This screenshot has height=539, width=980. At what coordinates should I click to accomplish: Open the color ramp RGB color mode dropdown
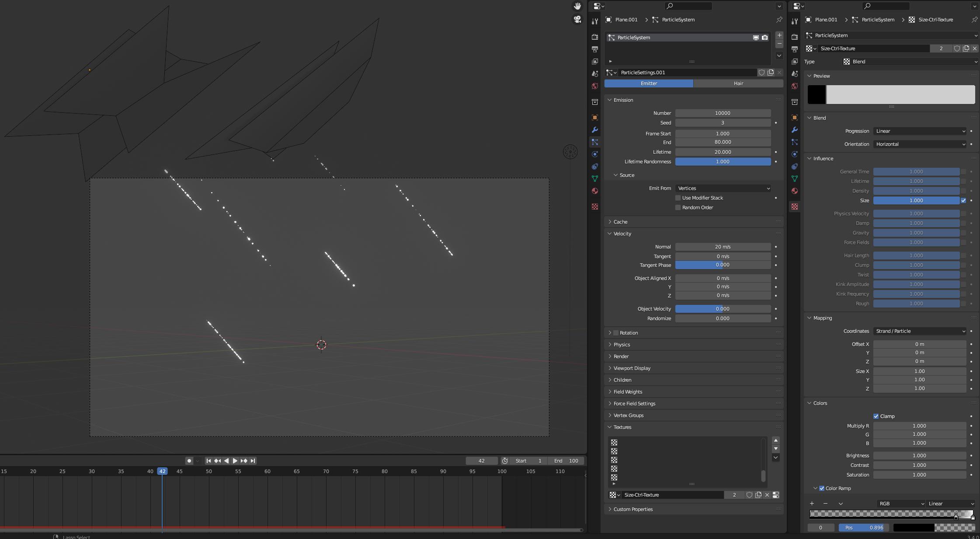point(901,504)
